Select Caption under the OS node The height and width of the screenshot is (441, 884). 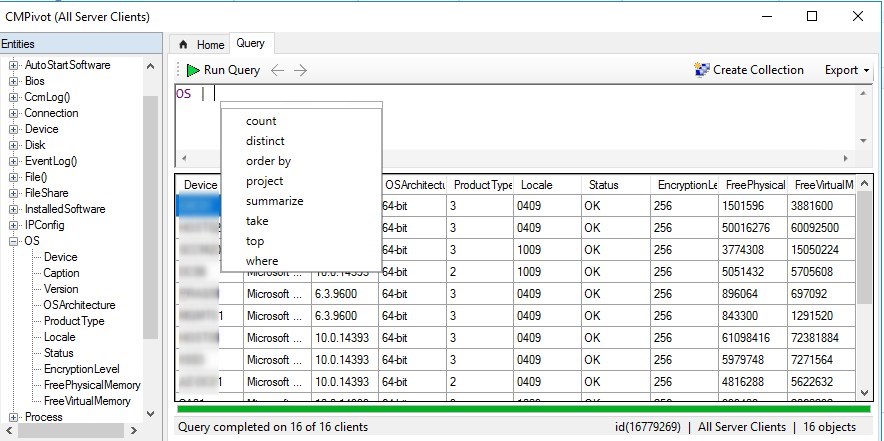click(x=61, y=273)
